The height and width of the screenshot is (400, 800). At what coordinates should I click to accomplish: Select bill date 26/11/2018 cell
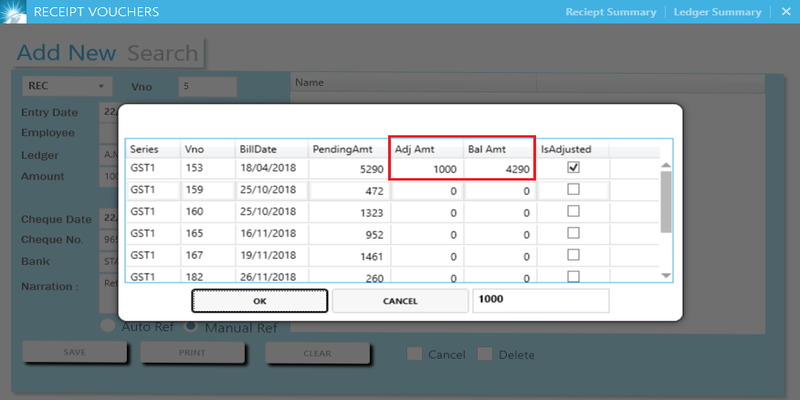pos(272,275)
